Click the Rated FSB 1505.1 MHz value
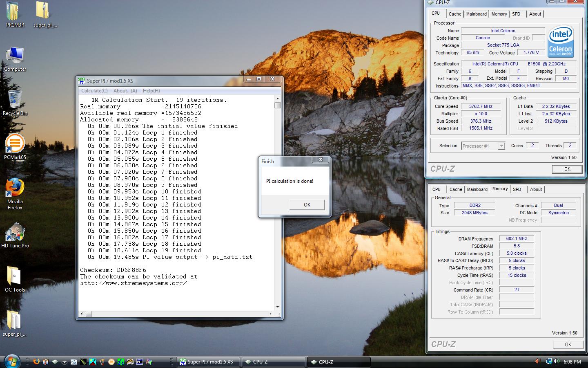This screenshot has width=588, height=368. 481,128
